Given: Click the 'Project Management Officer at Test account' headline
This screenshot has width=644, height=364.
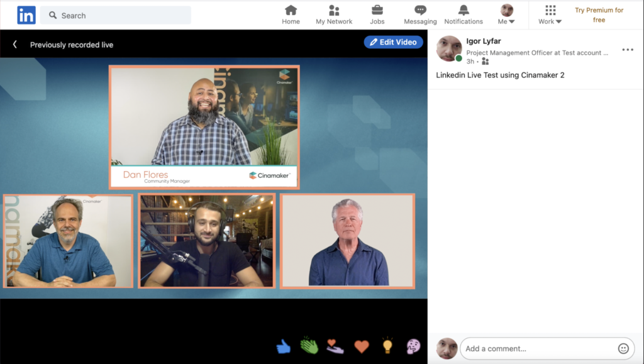Looking at the screenshot, I should [x=537, y=53].
